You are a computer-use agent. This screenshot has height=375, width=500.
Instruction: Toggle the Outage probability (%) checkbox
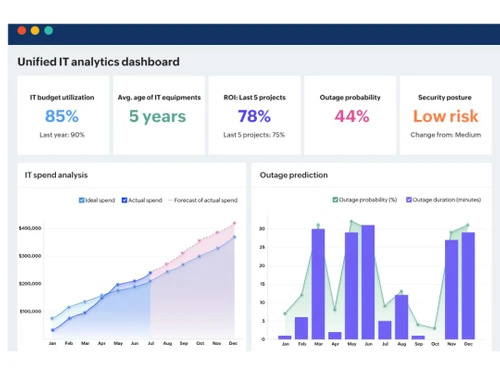tap(335, 200)
